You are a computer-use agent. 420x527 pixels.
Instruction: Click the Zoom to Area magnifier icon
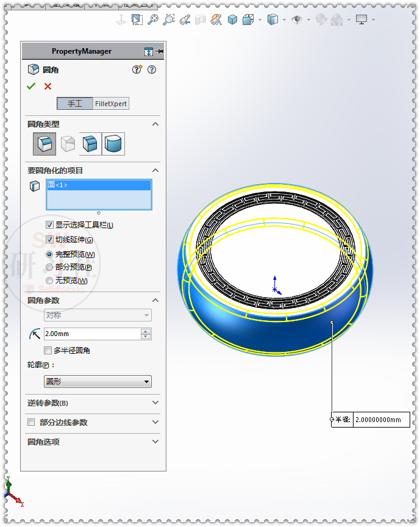[169, 20]
